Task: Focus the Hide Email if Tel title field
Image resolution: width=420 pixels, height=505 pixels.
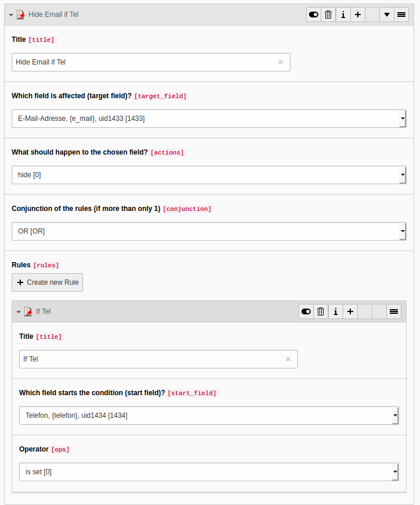Action: tap(151, 62)
